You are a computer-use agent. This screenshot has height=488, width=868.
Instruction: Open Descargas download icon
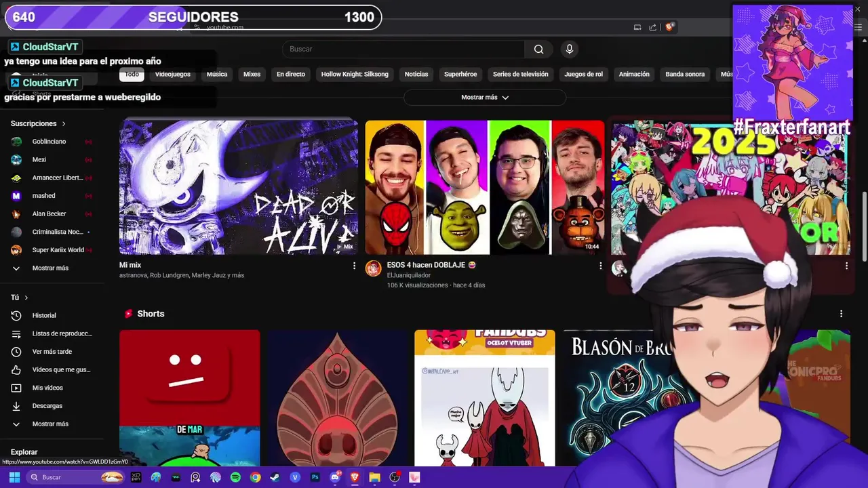[x=16, y=406]
